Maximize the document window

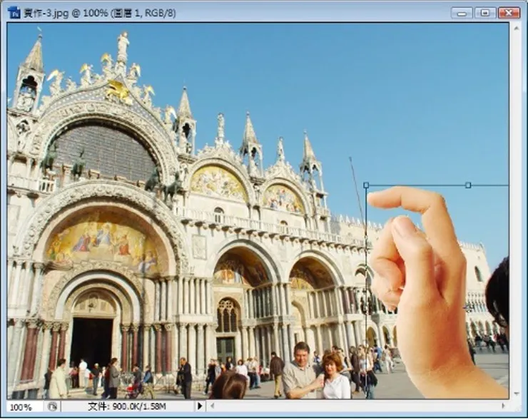[x=485, y=13]
